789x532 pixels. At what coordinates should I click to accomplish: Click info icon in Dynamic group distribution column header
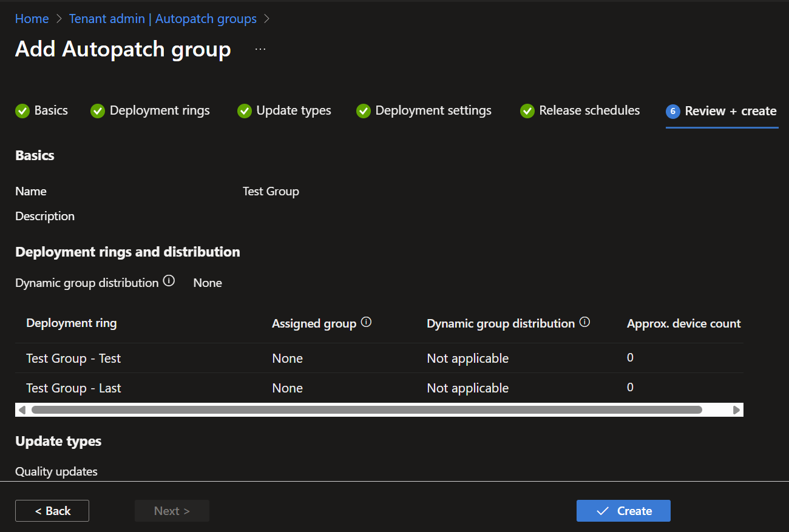(584, 322)
